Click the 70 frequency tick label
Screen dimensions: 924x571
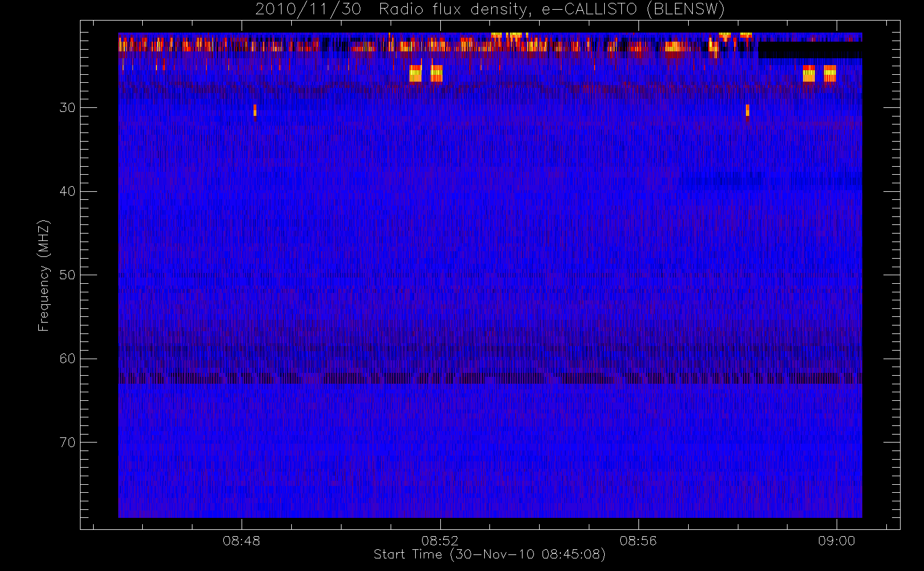(67, 442)
